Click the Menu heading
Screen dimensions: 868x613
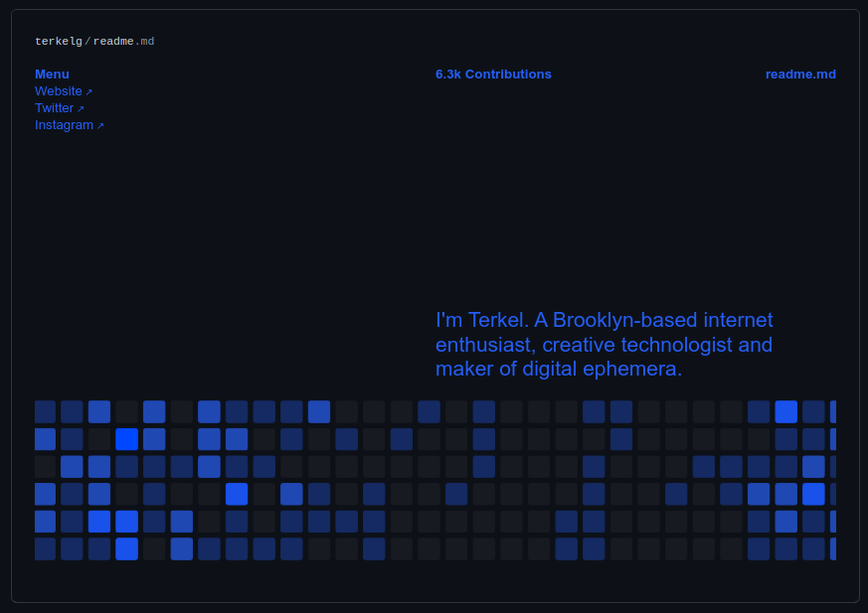[x=52, y=75]
